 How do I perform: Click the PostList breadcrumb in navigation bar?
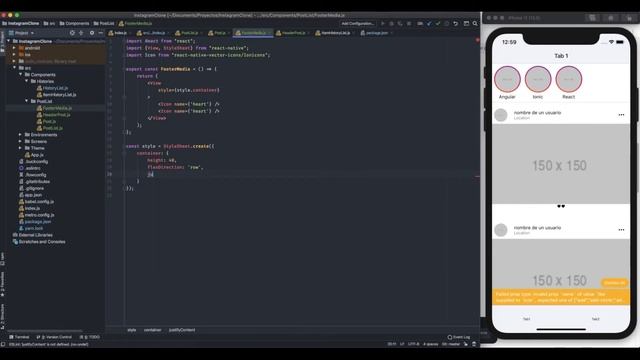click(x=104, y=24)
